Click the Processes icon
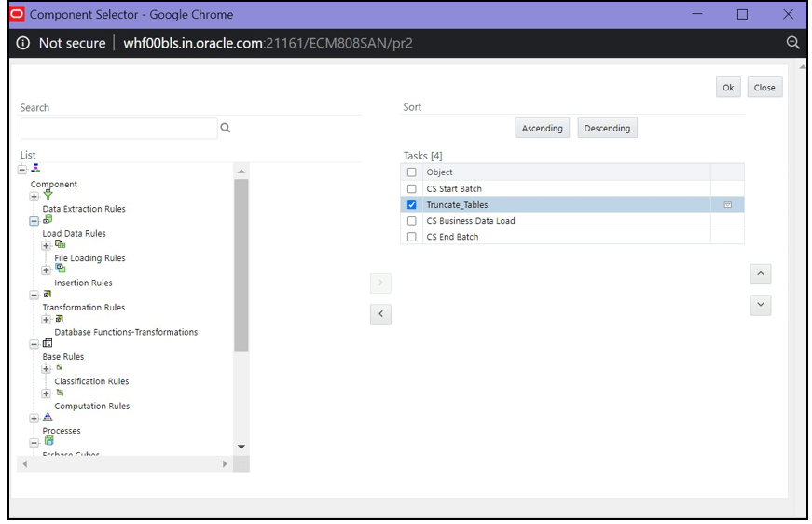 tap(48, 416)
